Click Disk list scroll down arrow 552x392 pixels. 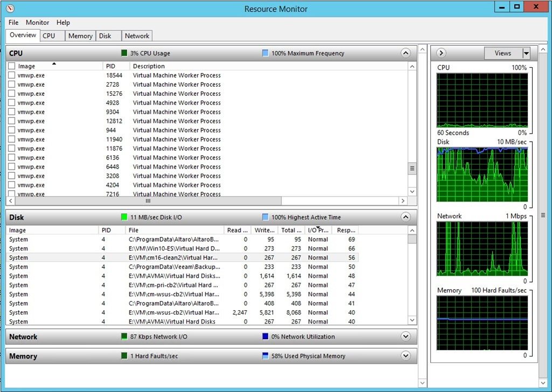(x=412, y=320)
